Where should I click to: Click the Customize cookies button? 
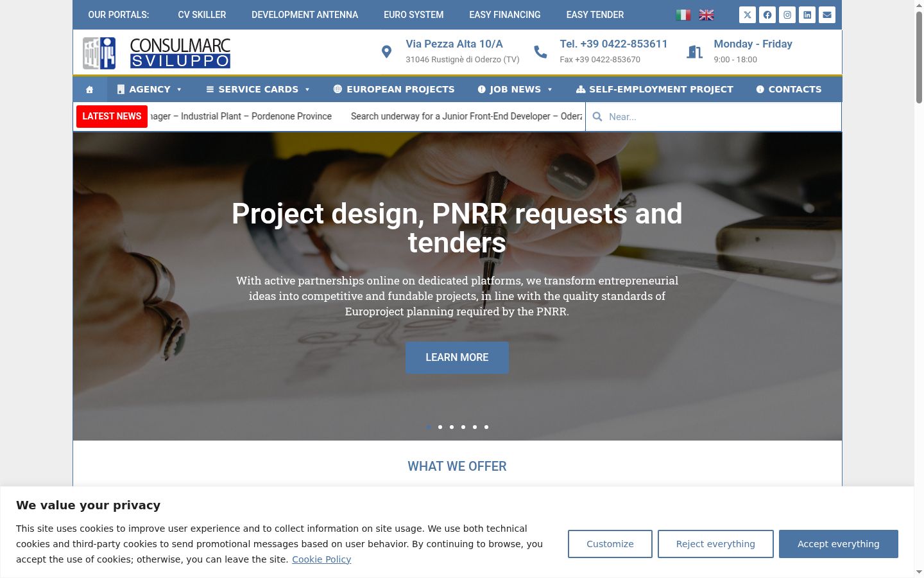(x=610, y=544)
